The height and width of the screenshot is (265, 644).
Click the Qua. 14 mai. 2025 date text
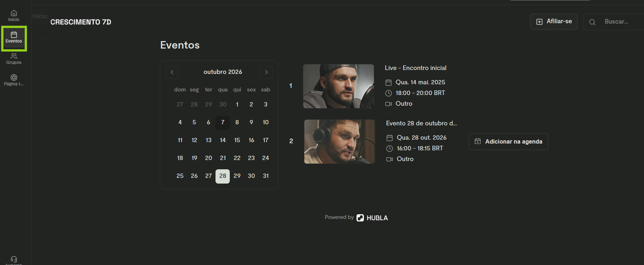click(420, 82)
